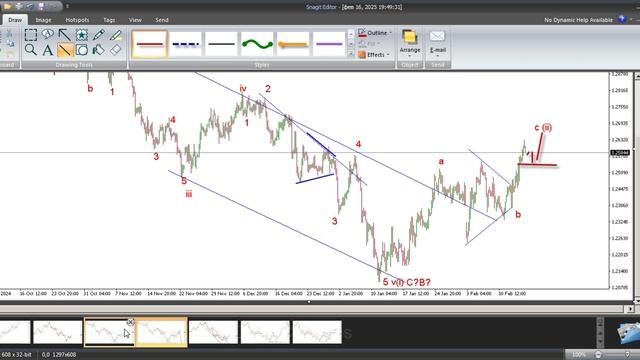The height and width of the screenshot is (360, 640).
Task: Switch to the View tab
Action: coord(135,20)
